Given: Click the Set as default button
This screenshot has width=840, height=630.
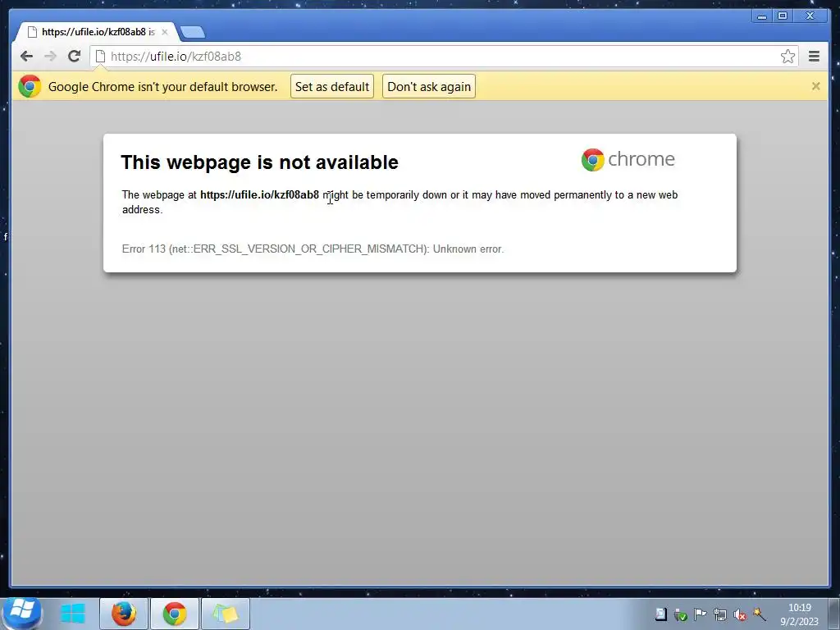Looking at the screenshot, I should tap(332, 87).
